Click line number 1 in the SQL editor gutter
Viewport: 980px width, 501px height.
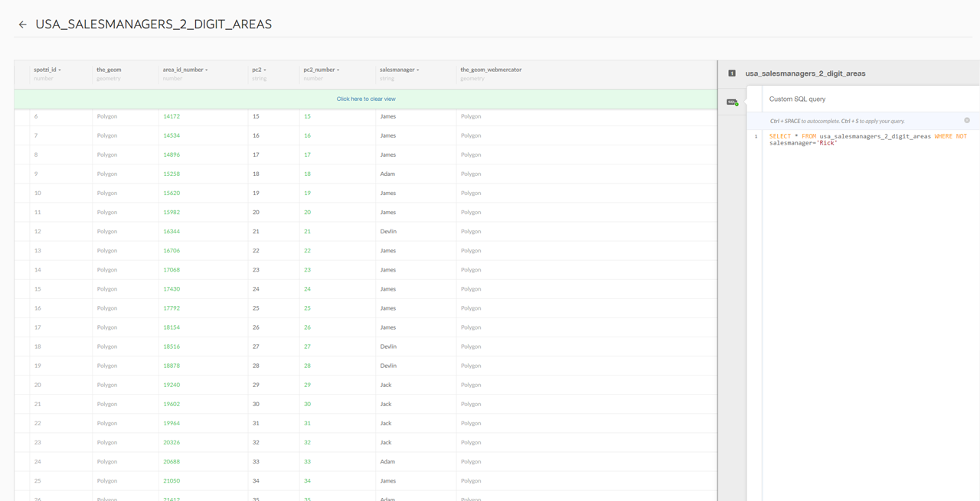point(756,136)
